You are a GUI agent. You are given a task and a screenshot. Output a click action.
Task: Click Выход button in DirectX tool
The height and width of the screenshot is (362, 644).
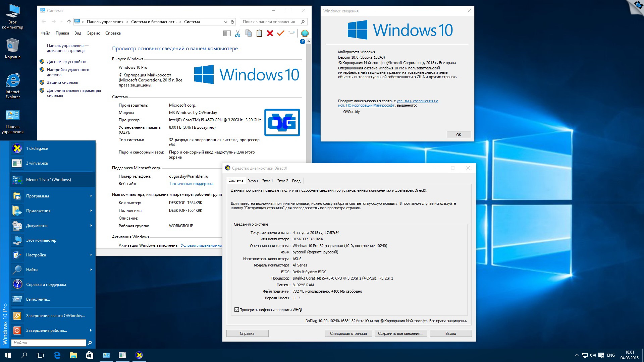point(450,334)
